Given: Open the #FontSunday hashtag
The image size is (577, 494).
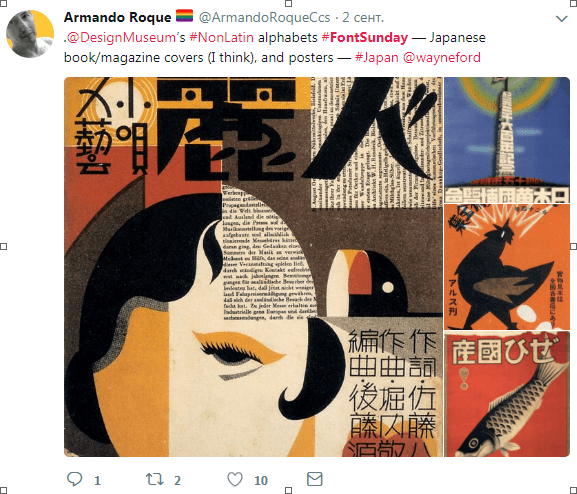Looking at the screenshot, I should [364, 38].
